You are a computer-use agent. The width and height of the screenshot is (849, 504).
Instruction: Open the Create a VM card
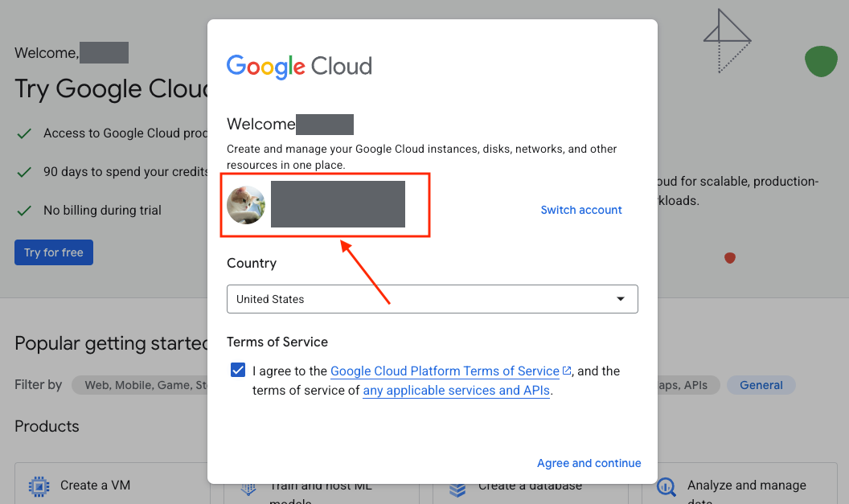pyautogui.click(x=95, y=486)
